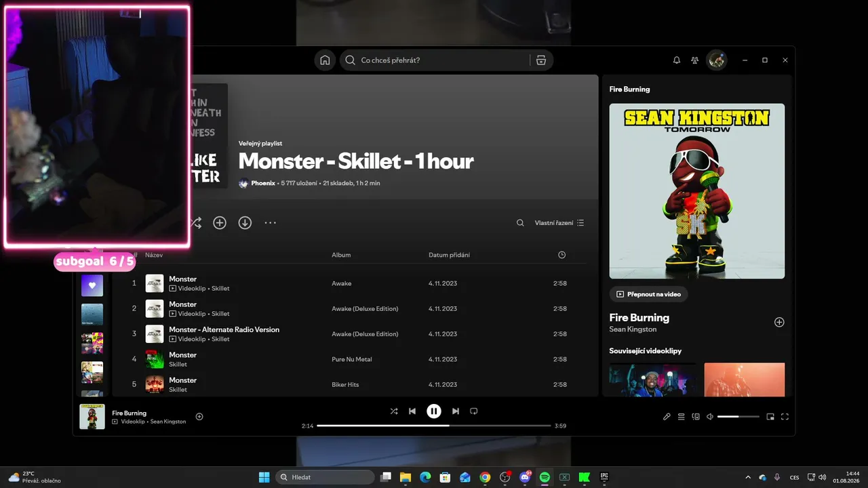
Task: Open playlist more options three dots
Action: point(271,222)
